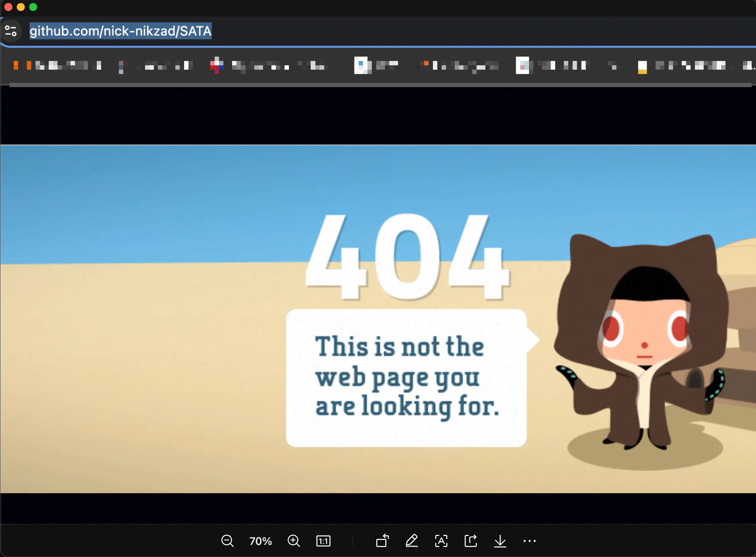
Task: Click the green fullscreen window button
Action: (33, 7)
